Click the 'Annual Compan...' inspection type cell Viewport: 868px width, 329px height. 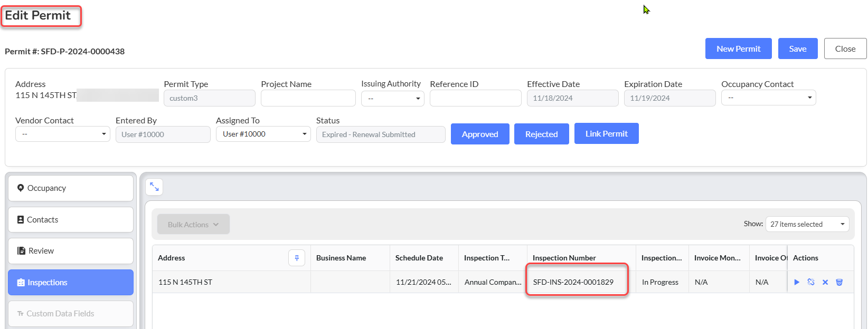[493, 282]
